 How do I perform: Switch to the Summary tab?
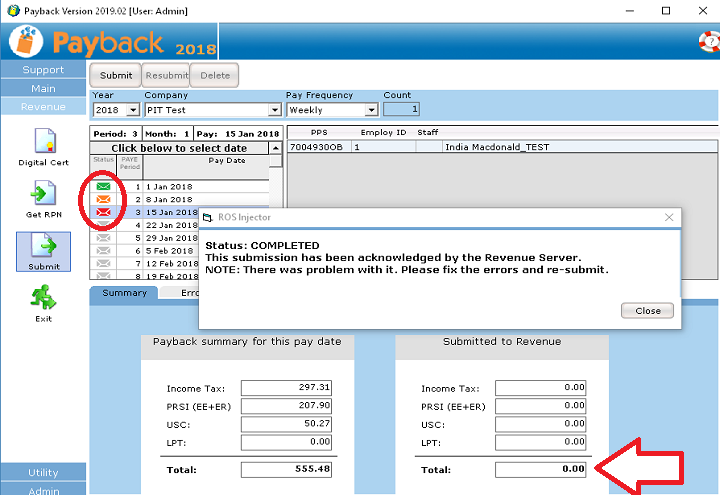(125, 293)
